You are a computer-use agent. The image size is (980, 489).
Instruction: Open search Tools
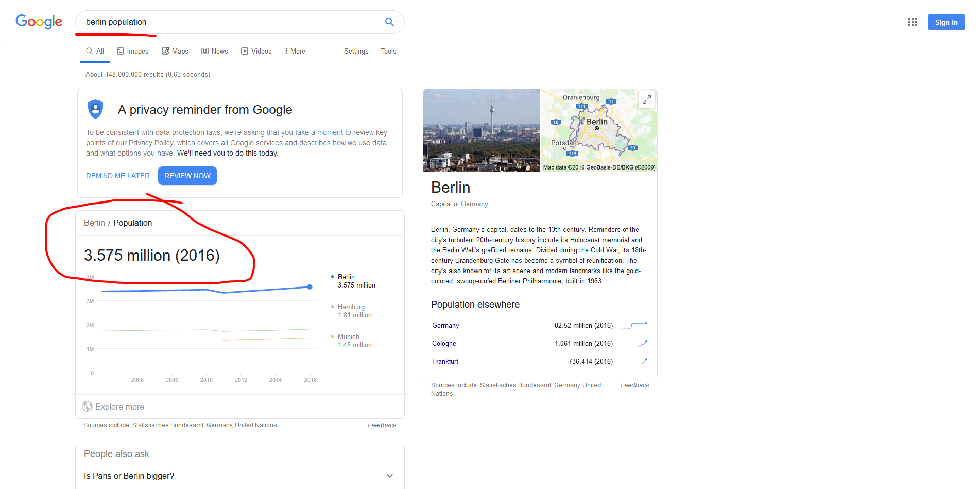pyautogui.click(x=389, y=51)
